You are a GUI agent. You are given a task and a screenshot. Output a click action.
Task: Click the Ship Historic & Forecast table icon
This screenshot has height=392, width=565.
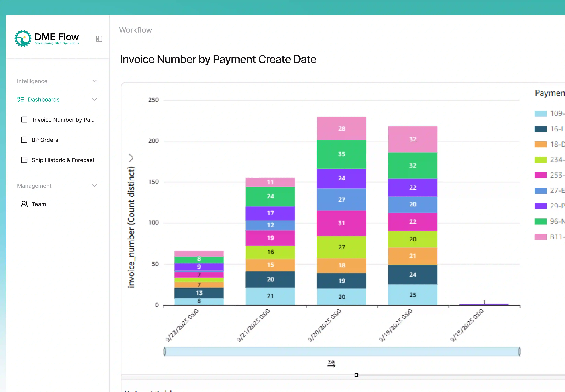click(24, 160)
